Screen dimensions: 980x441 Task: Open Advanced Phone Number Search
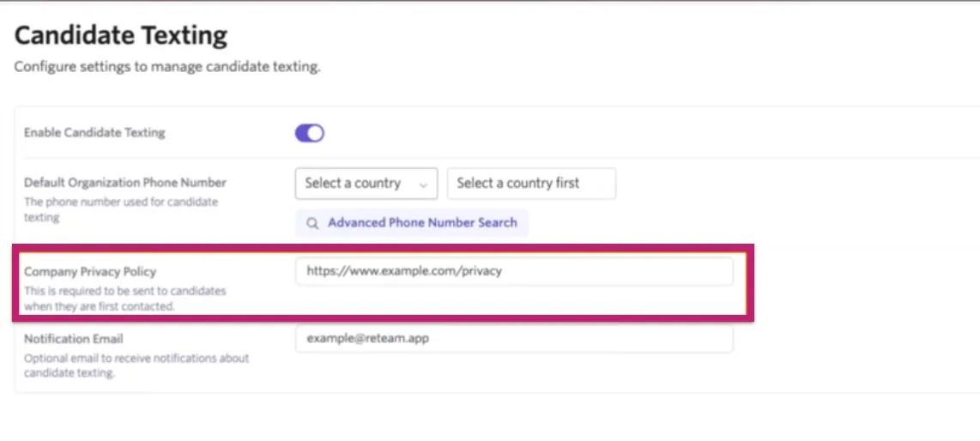point(412,223)
